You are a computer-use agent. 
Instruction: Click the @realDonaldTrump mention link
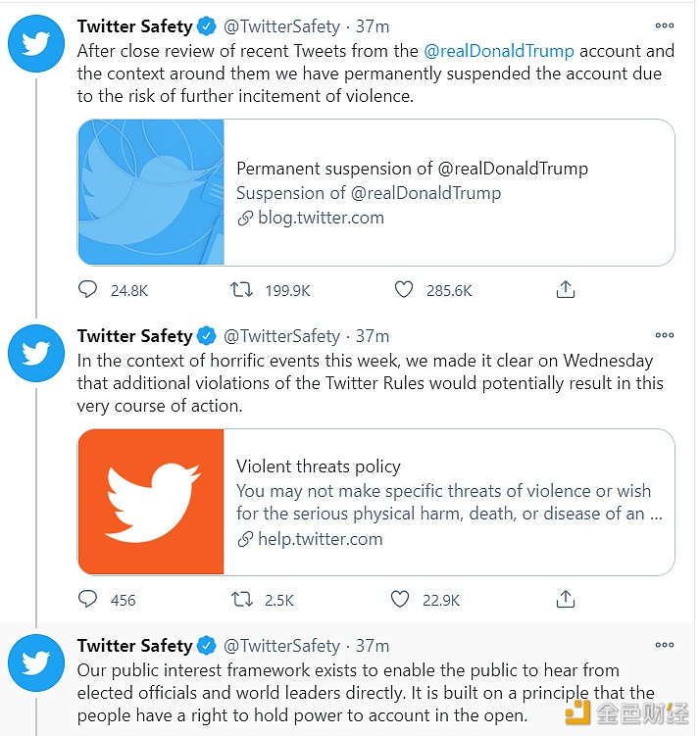(x=499, y=51)
